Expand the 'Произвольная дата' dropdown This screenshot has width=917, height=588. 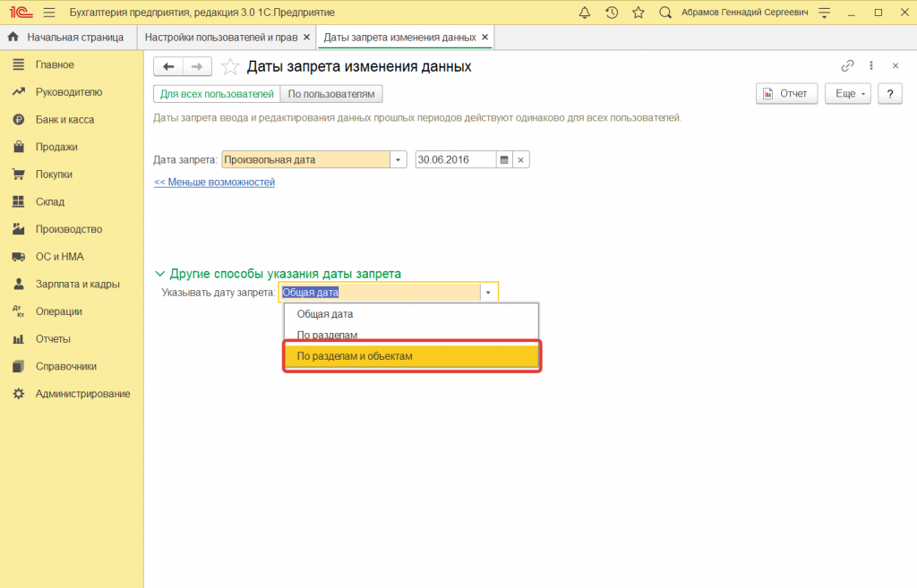click(398, 160)
